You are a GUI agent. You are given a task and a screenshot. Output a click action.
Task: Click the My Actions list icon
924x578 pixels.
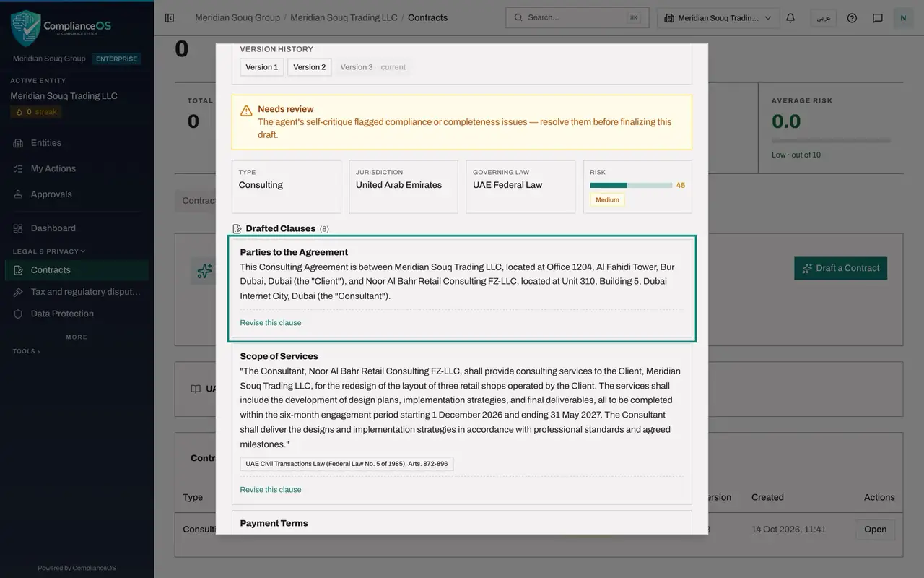click(x=18, y=168)
